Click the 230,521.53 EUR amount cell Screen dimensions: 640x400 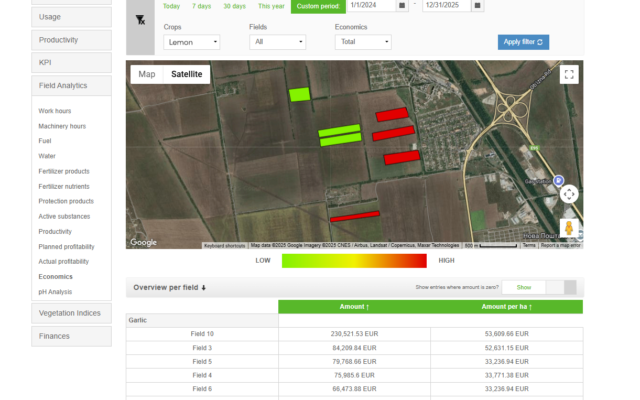pos(354,334)
